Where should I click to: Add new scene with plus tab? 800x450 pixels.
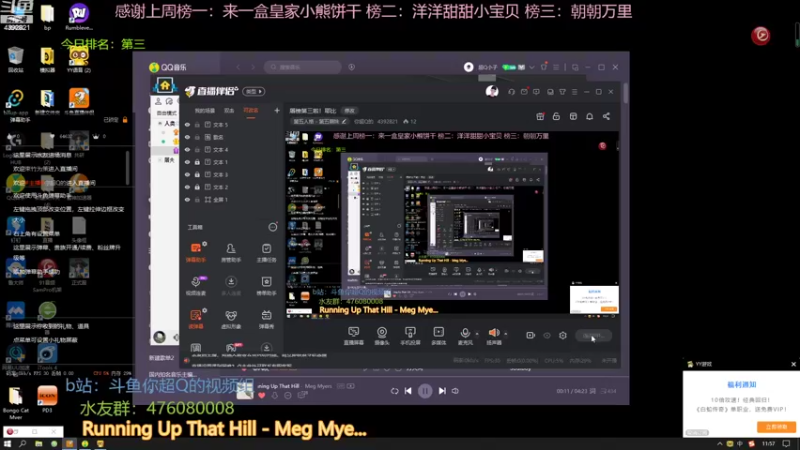coord(277,110)
